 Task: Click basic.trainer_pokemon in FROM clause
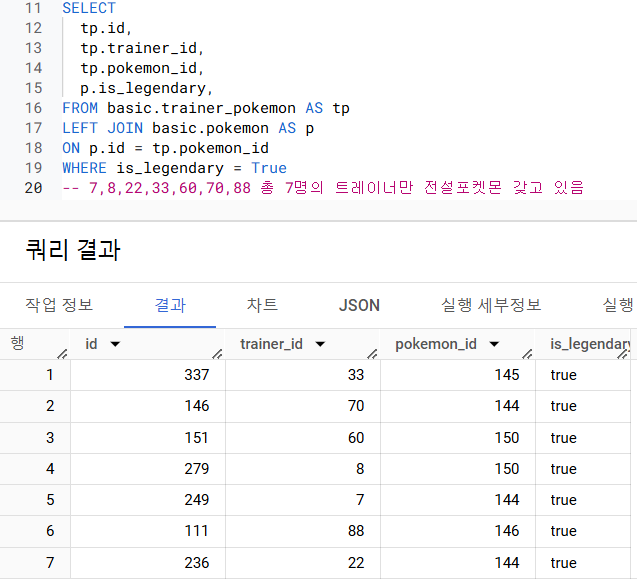click(201, 108)
